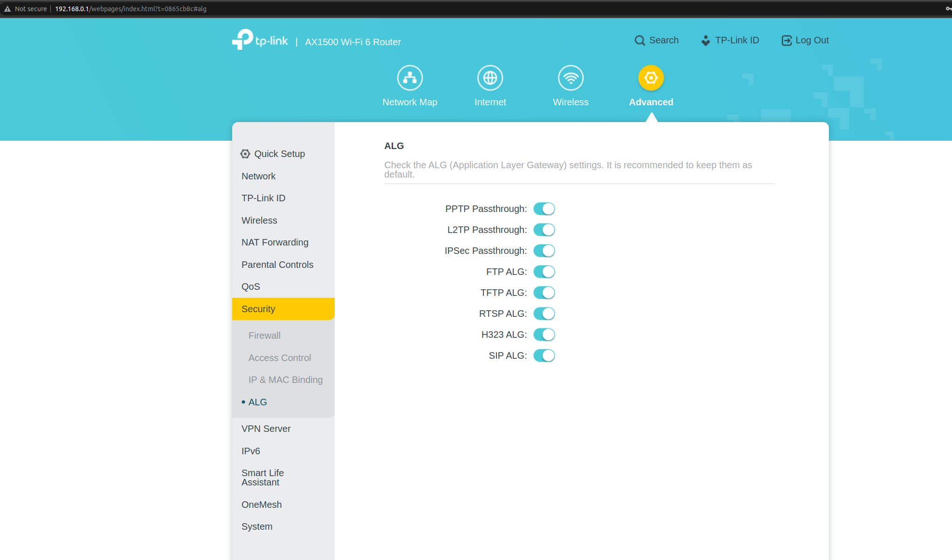Click the tp-link logo
Screen dimensions: 952x560
coord(260,40)
